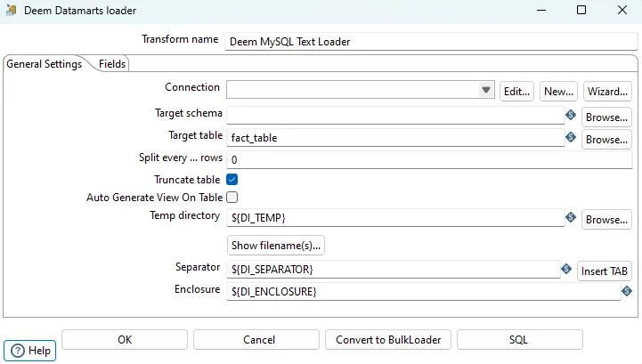Open Help for this transform
This screenshot has width=642, height=364.
point(30,351)
